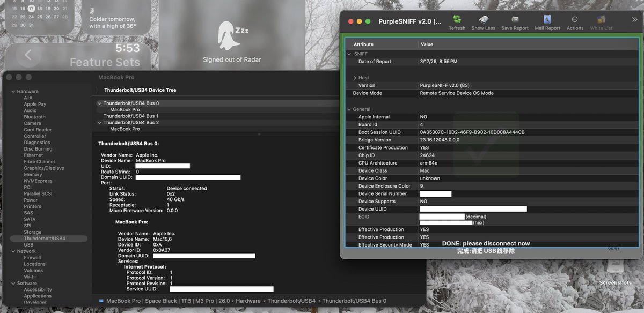Collapse the Software section in the sidebar
Viewport: 644px width, 313px height.
pyautogui.click(x=13, y=284)
